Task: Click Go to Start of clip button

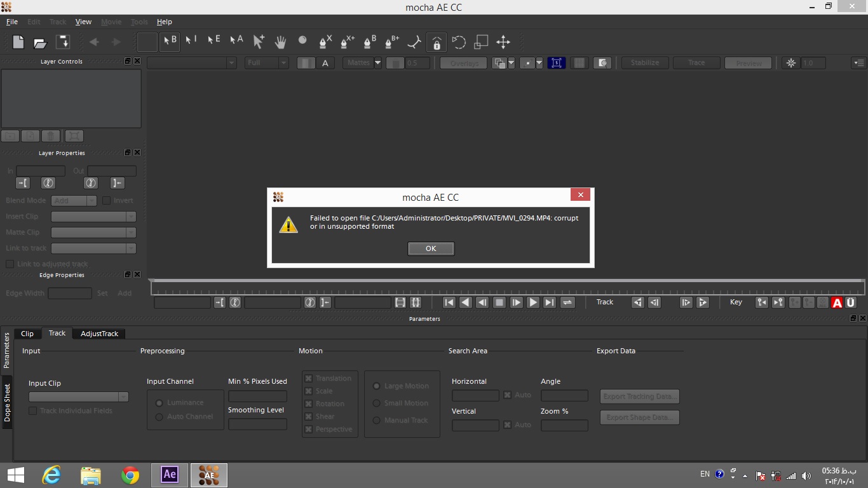Action: pos(449,302)
